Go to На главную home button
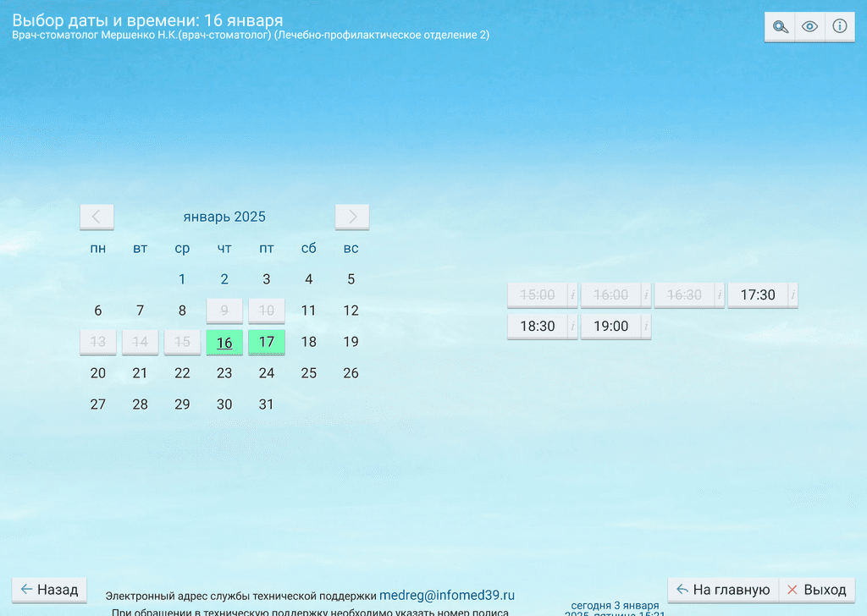The image size is (867, 616). pyautogui.click(x=722, y=590)
